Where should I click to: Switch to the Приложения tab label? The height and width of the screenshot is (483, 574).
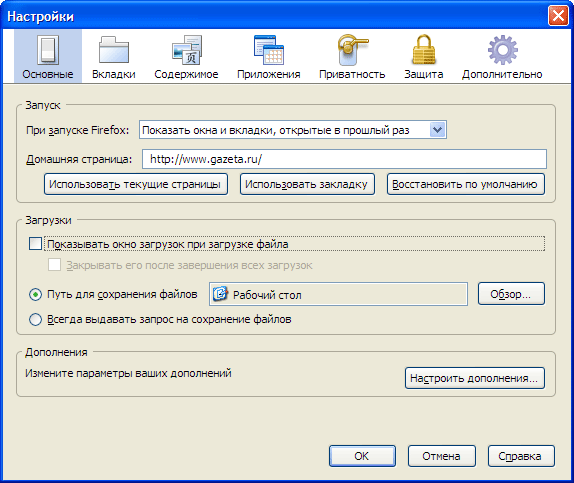(269, 74)
